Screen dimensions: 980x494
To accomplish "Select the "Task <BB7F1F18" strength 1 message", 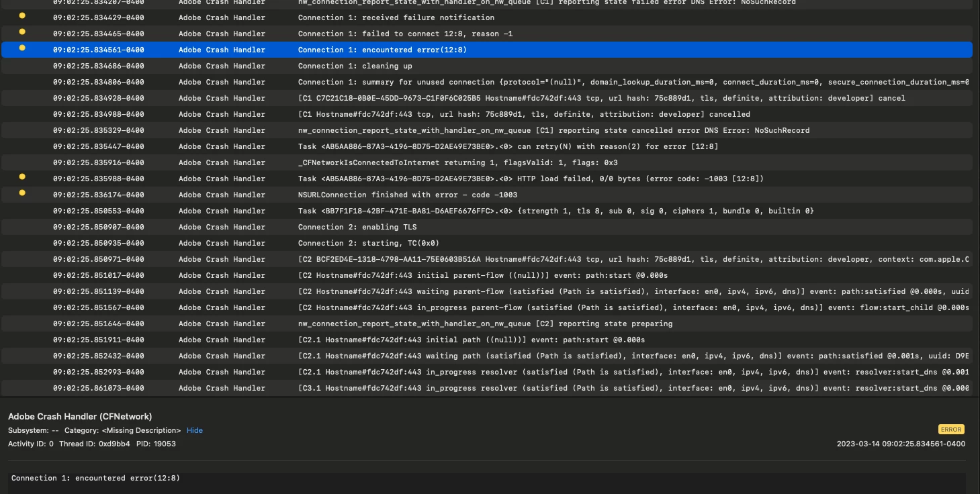I will pyautogui.click(x=556, y=211).
